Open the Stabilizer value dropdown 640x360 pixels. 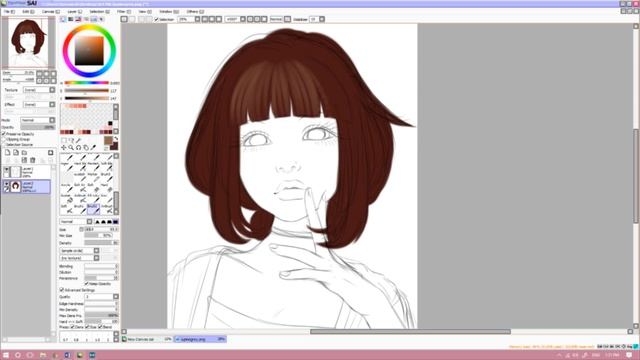[x=322, y=19]
